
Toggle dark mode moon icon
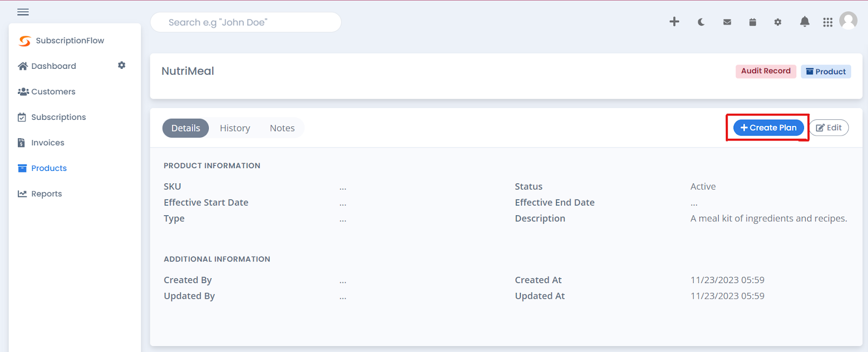point(701,22)
